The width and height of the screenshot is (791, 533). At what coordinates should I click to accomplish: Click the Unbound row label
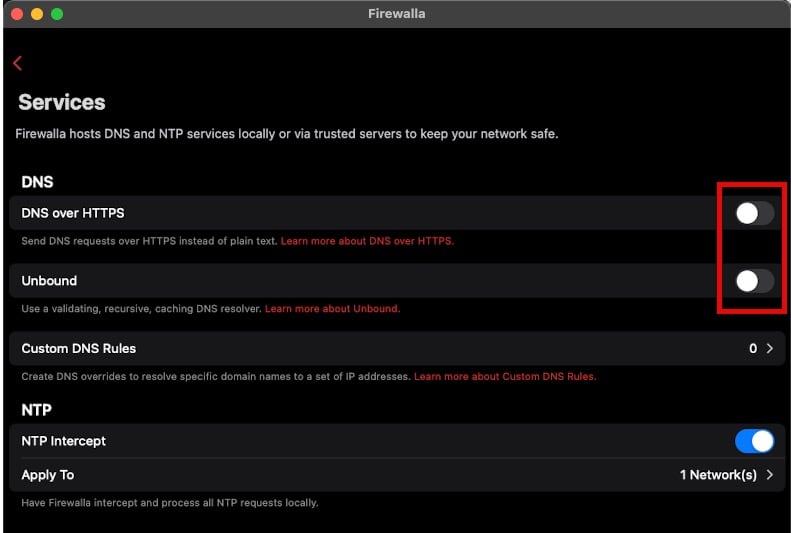pyautogui.click(x=49, y=281)
